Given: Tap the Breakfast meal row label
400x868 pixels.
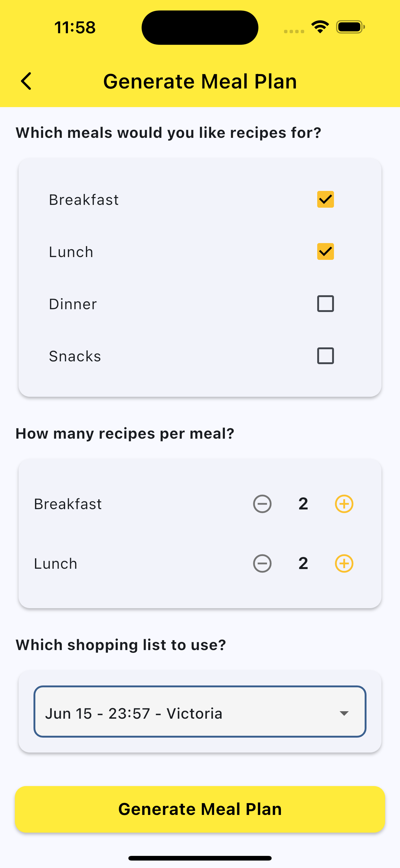Looking at the screenshot, I should [x=84, y=200].
